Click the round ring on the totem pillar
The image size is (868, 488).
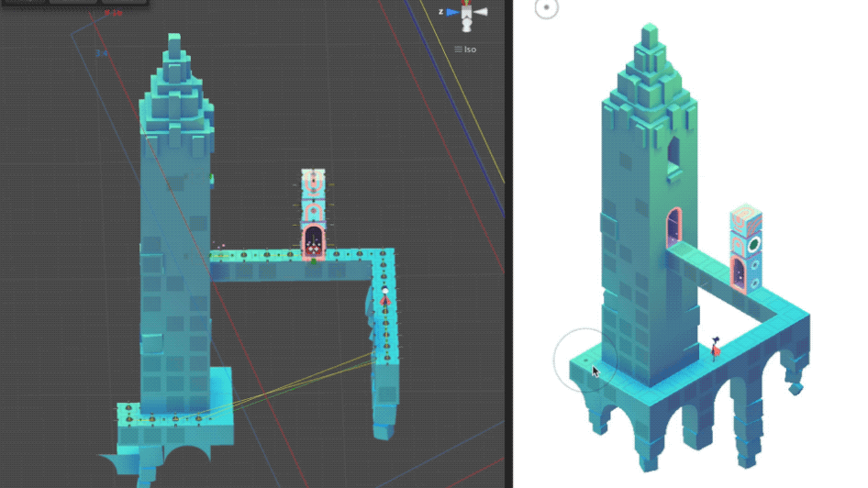pos(754,245)
